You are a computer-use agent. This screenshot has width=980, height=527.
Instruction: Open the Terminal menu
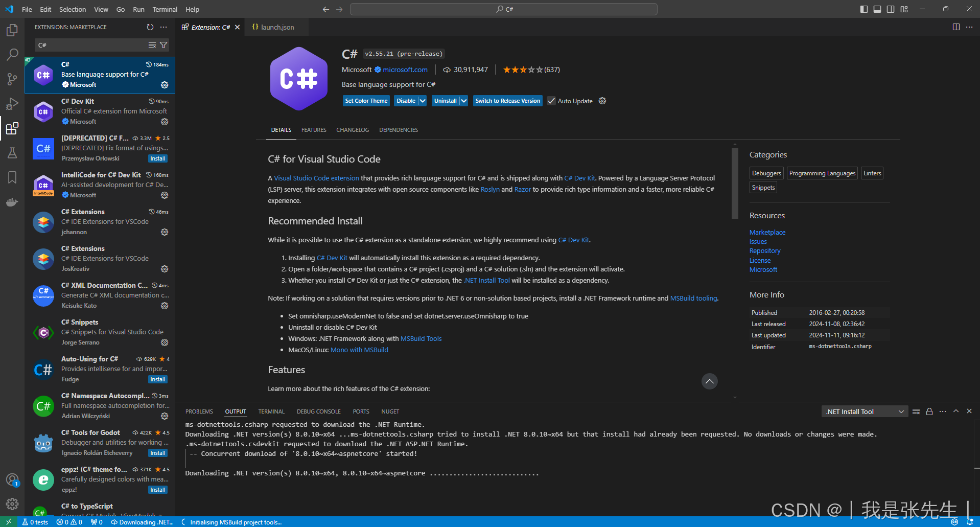(x=165, y=9)
